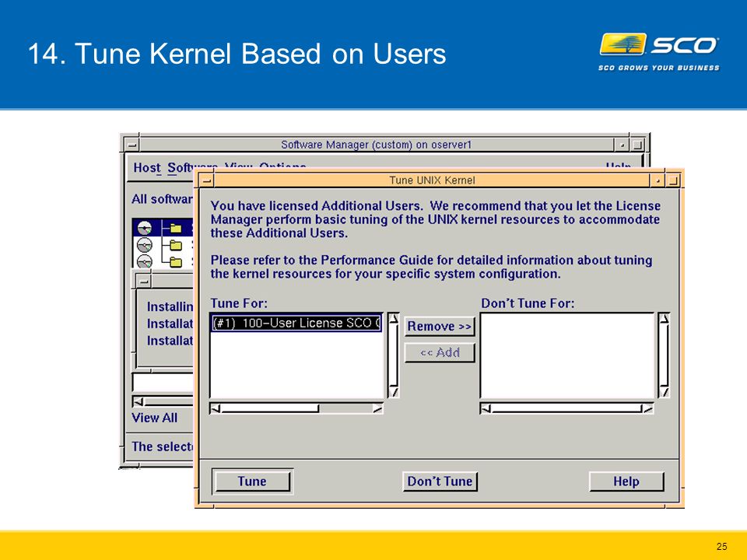This screenshot has height=560, width=747.
Task: Click the second folder icon in Software Manager
Action: (176, 245)
